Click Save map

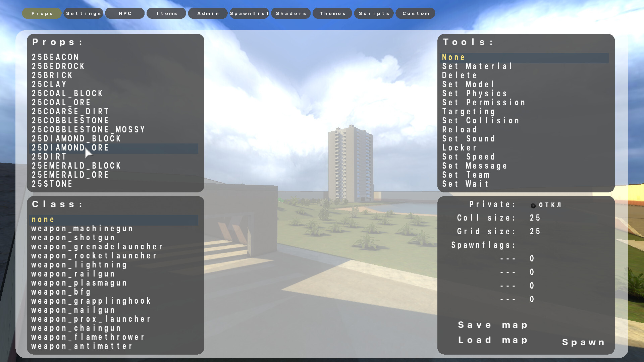tap(493, 325)
